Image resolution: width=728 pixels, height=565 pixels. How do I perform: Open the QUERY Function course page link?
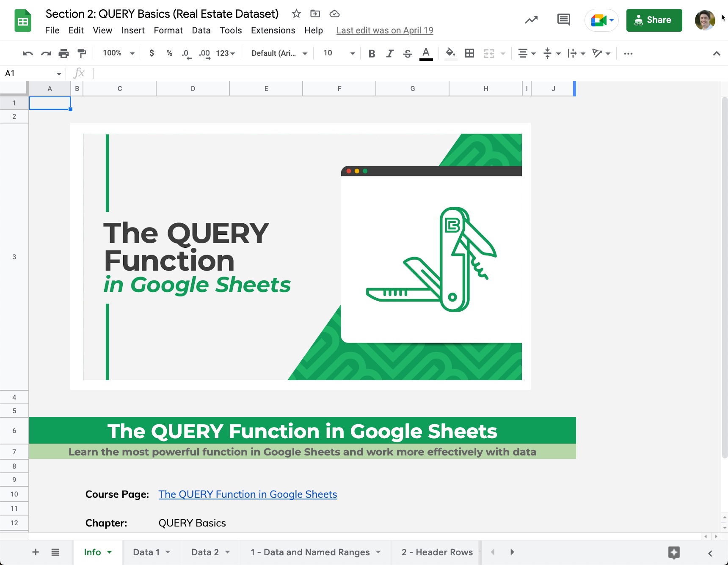[x=248, y=494]
